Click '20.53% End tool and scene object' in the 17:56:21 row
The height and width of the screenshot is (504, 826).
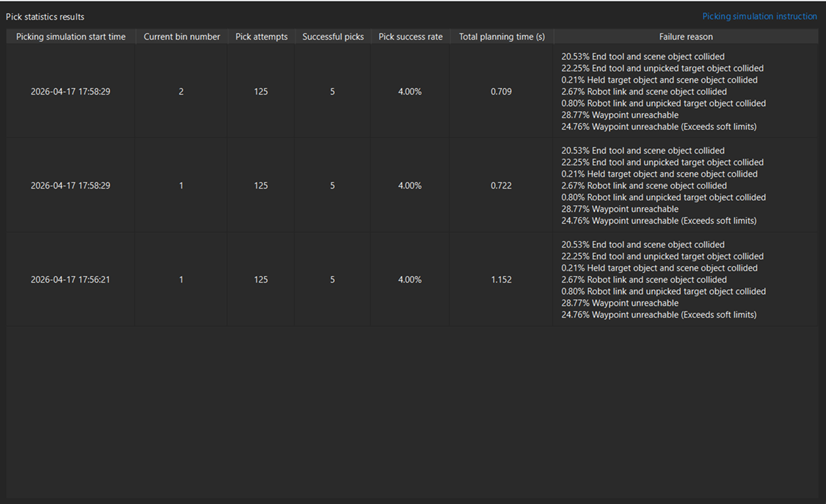pos(643,245)
